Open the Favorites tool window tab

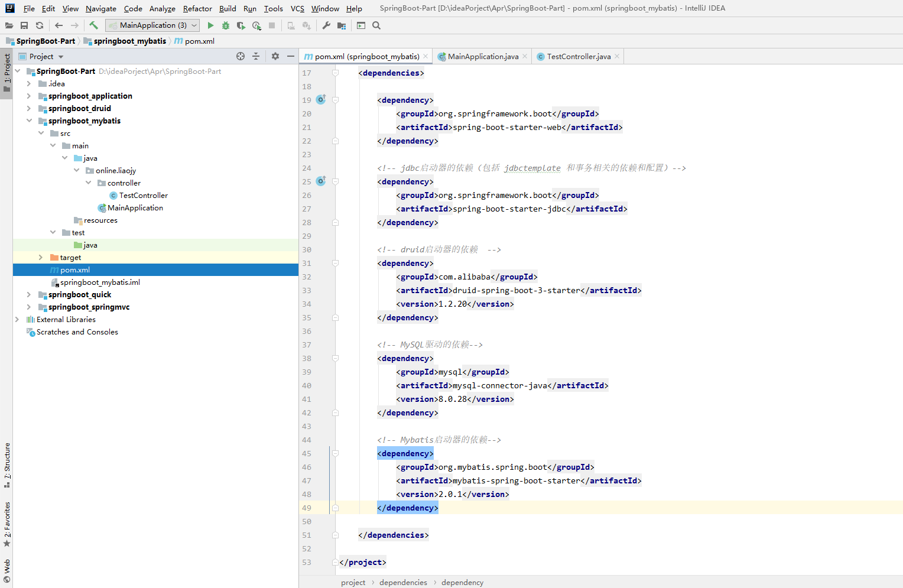pos(7,524)
